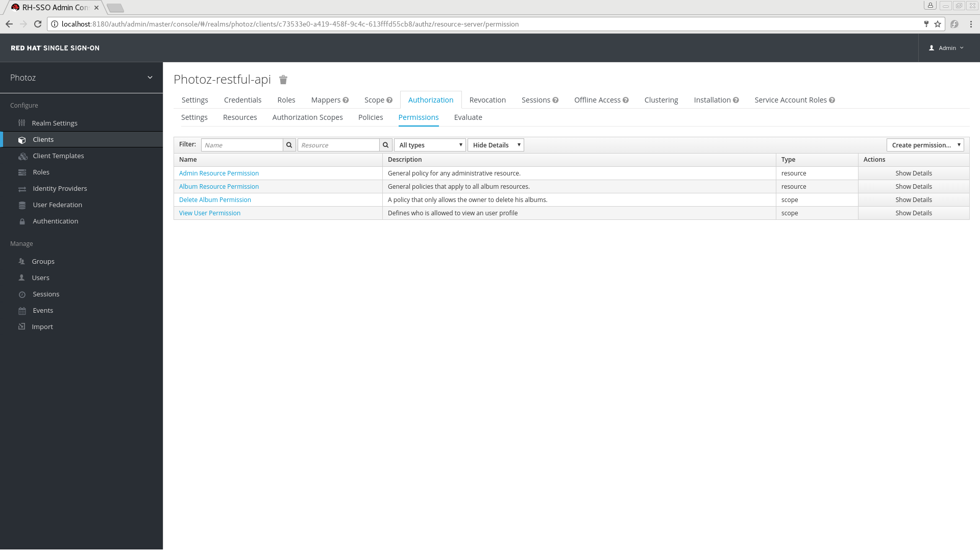Switch to the Policies tab
The height and width of the screenshot is (551, 980).
(370, 117)
